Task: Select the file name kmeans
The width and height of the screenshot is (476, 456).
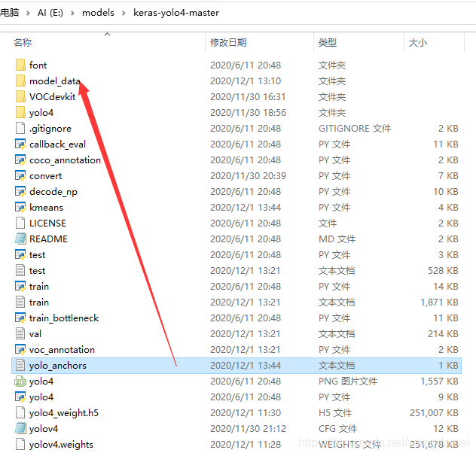Action: click(x=46, y=207)
